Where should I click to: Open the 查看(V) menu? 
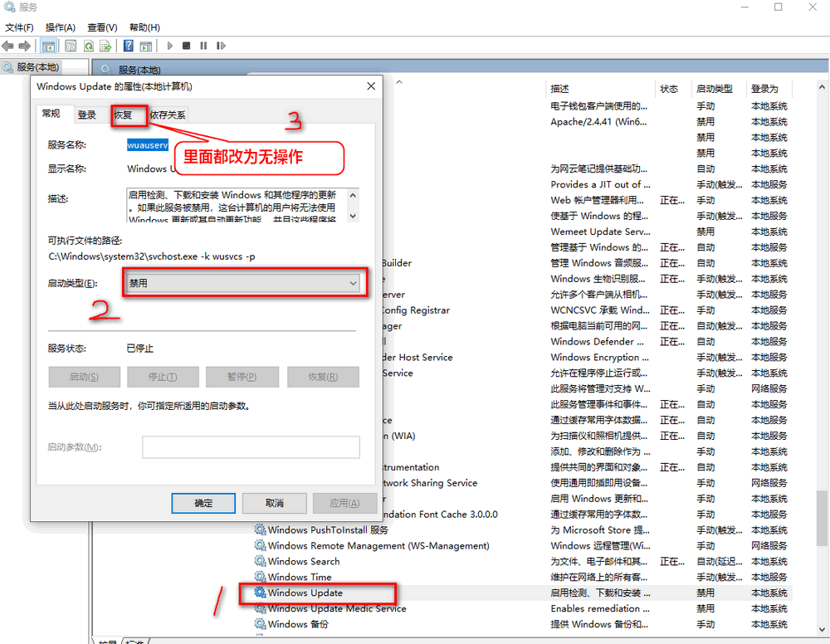pyautogui.click(x=102, y=27)
